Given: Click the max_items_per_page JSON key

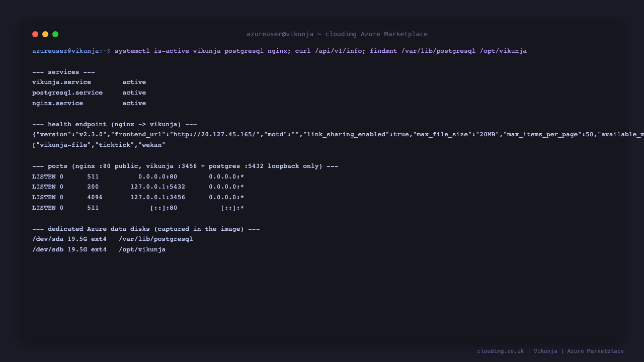Looking at the screenshot, I should 543,134.
